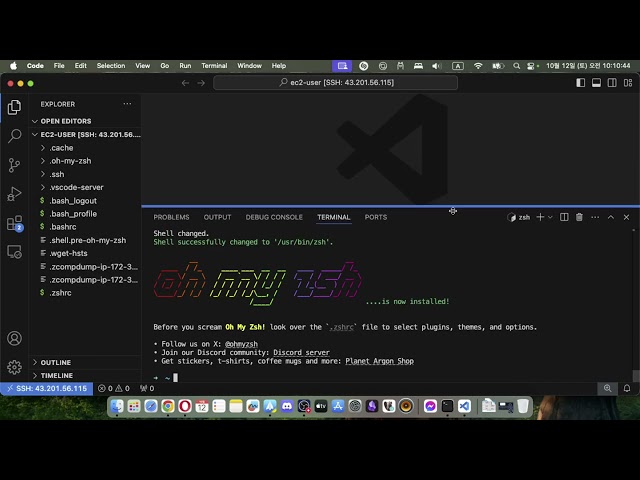
Task: Toggle the primary side bar layout icon
Action: (x=580, y=83)
